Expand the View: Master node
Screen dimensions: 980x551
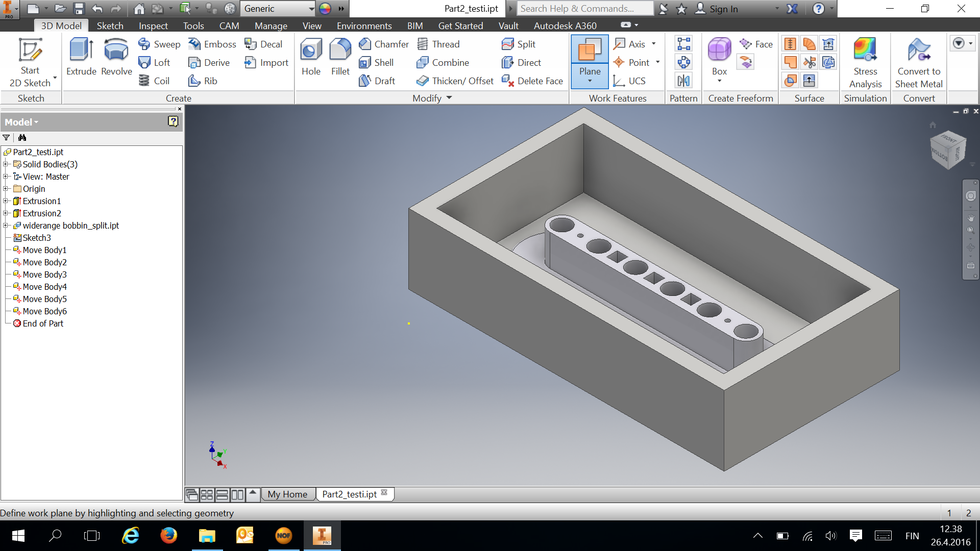(6, 177)
